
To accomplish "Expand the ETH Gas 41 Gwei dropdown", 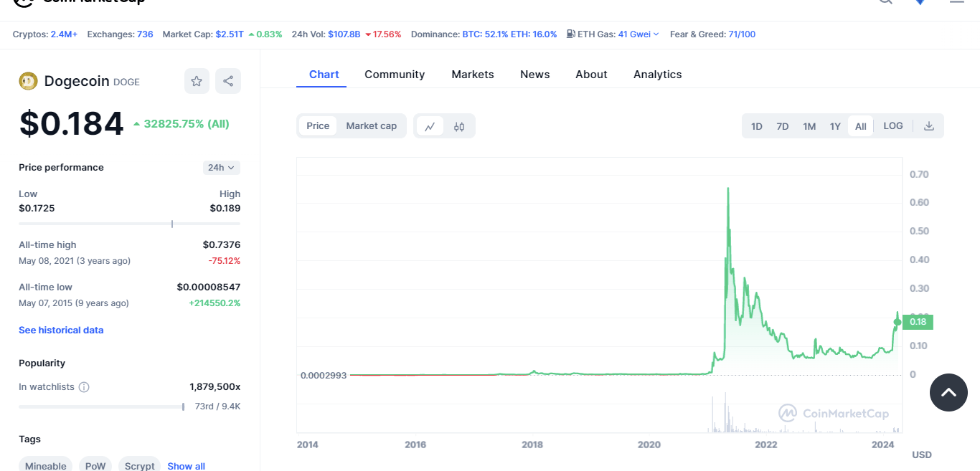I will pos(639,34).
